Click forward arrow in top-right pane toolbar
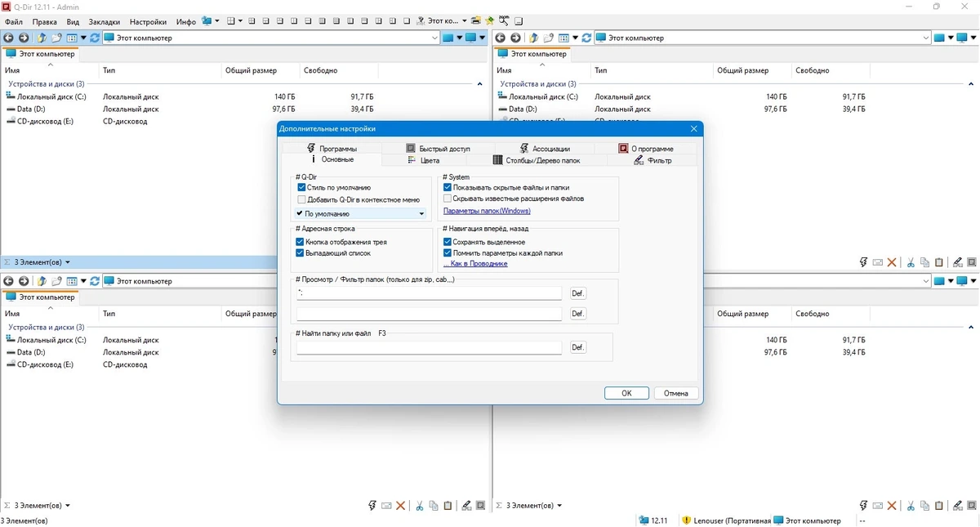The width and height of the screenshot is (980, 527). point(515,38)
